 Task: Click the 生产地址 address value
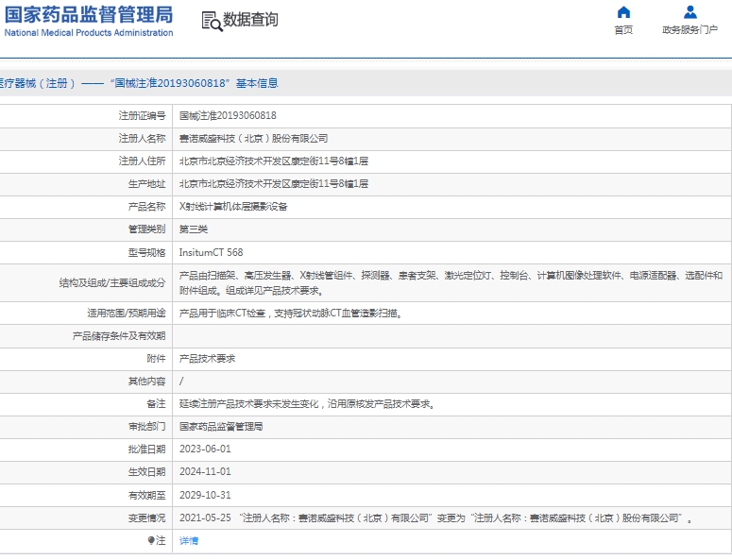coord(274,184)
